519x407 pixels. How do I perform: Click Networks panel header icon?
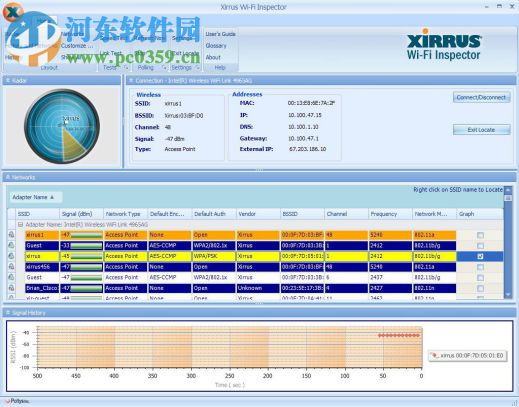[8, 177]
